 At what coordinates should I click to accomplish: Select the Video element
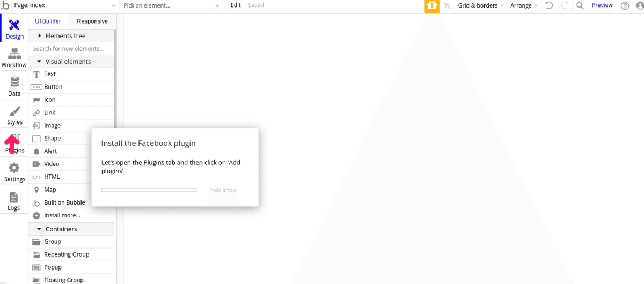pos(60,164)
